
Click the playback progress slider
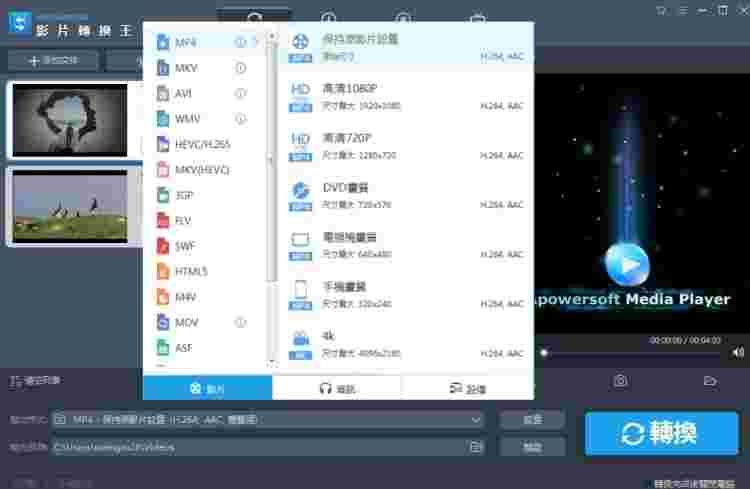[631, 354]
